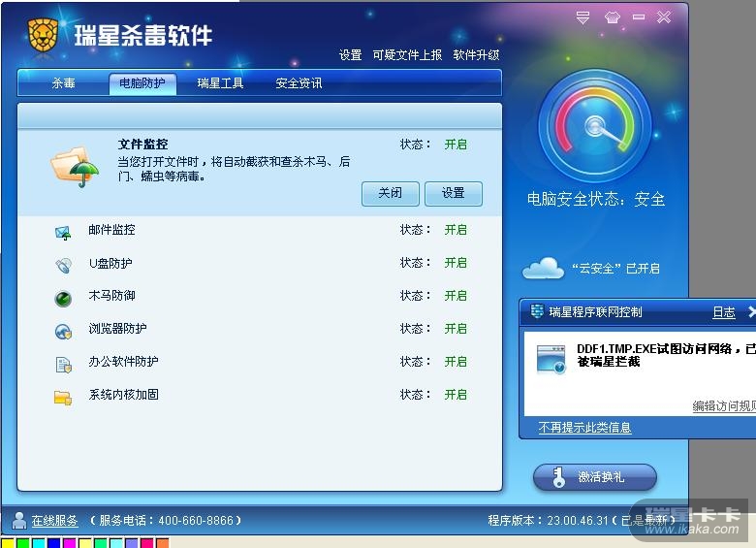Pick the orange color swatch in the palette
This screenshot has width=756, height=548.
[163, 544]
